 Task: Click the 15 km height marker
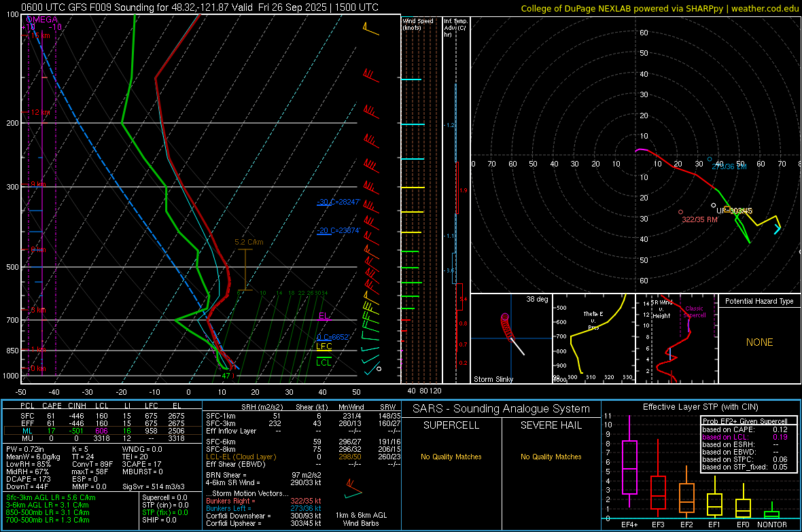click(x=40, y=35)
